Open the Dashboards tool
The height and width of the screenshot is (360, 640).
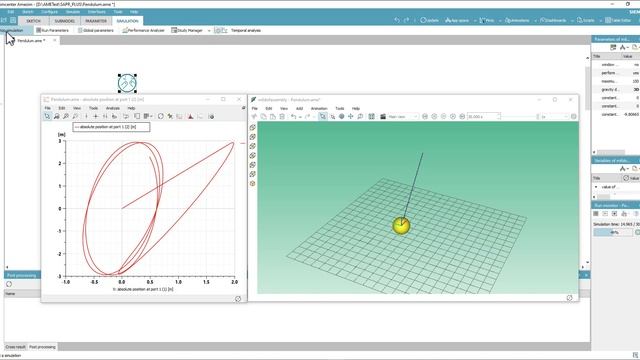click(553, 20)
